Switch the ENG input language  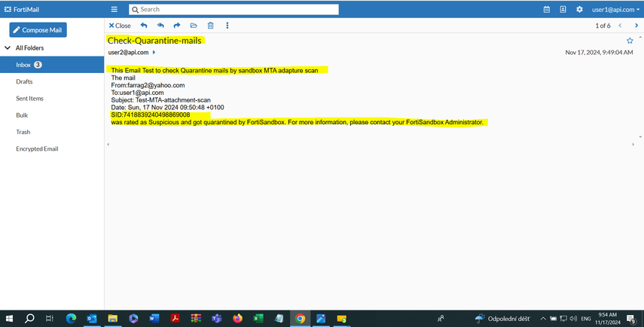[x=586, y=319]
